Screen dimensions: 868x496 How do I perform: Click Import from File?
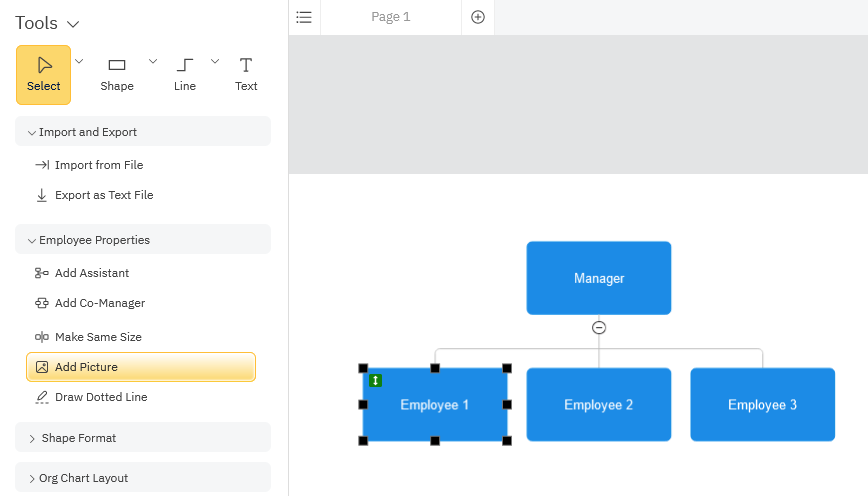tap(98, 165)
